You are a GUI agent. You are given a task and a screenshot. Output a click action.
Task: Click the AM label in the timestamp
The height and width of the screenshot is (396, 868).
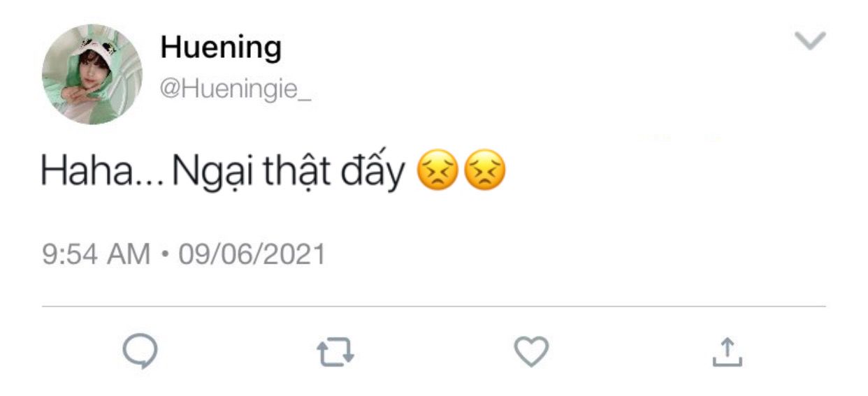(129, 254)
